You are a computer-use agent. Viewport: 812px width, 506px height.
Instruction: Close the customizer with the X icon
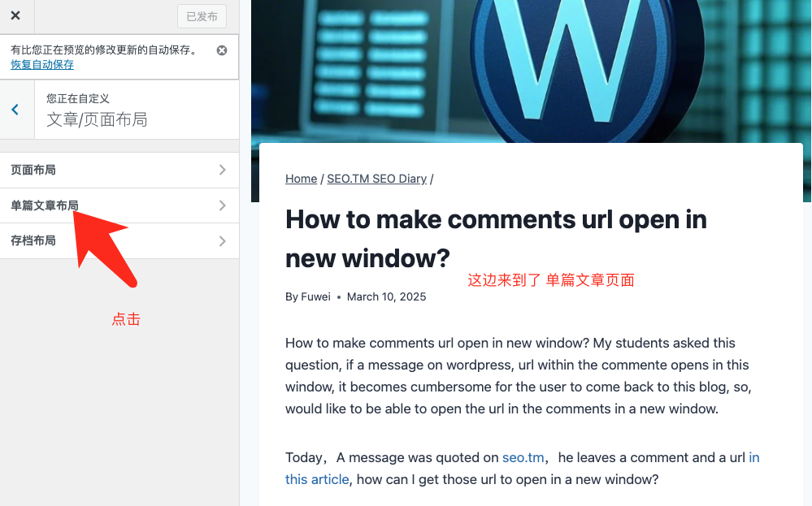coord(15,15)
